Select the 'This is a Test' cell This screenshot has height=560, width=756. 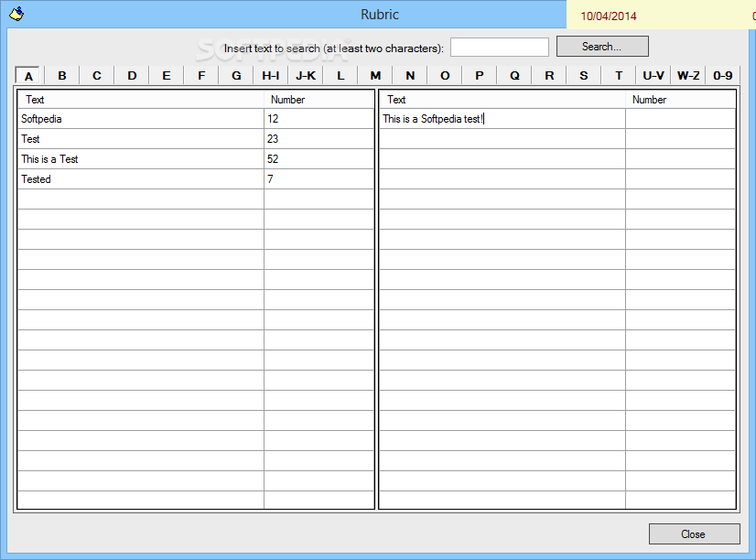click(141, 159)
